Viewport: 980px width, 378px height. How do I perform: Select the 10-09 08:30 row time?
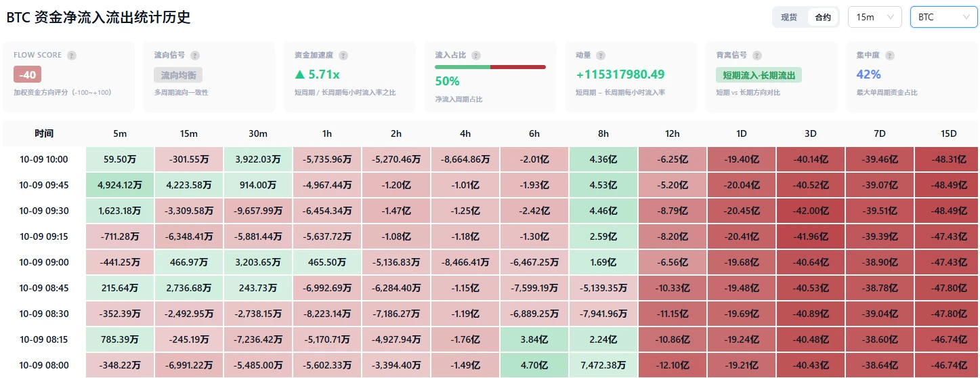44,314
